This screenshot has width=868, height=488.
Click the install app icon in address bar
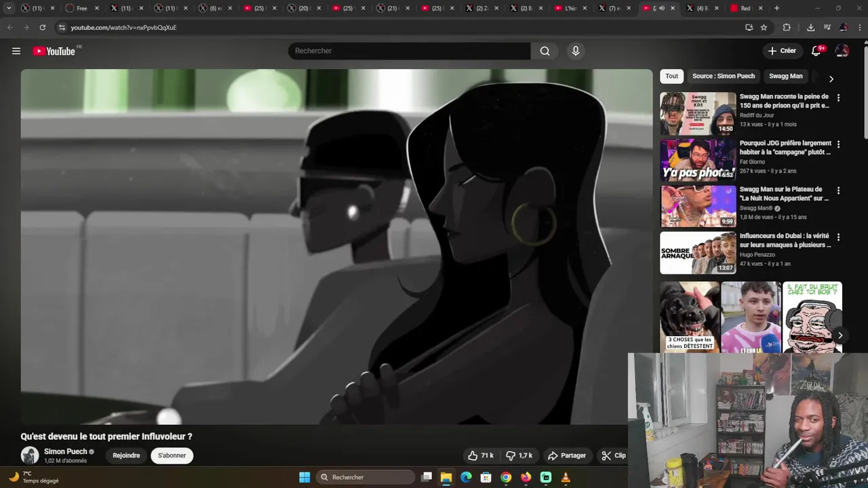coord(749,27)
